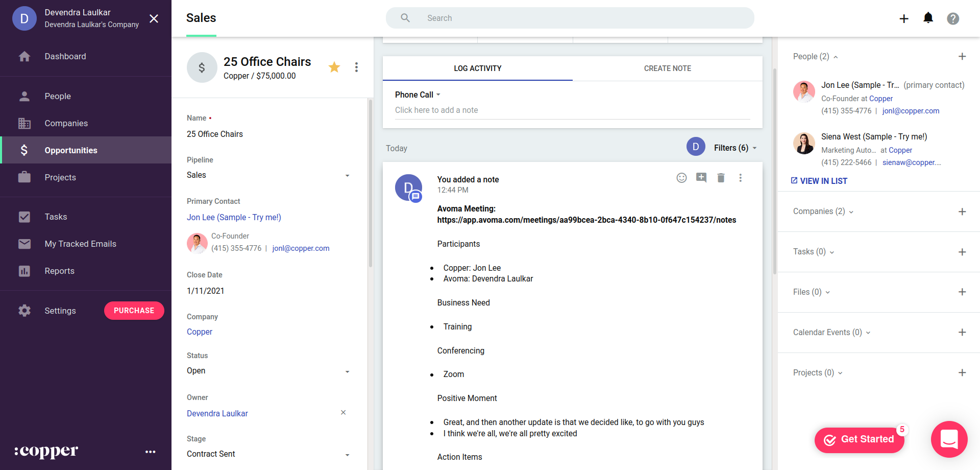Click here to add a note field
This screenshot has width=980, height=470.
pos(573,110)
